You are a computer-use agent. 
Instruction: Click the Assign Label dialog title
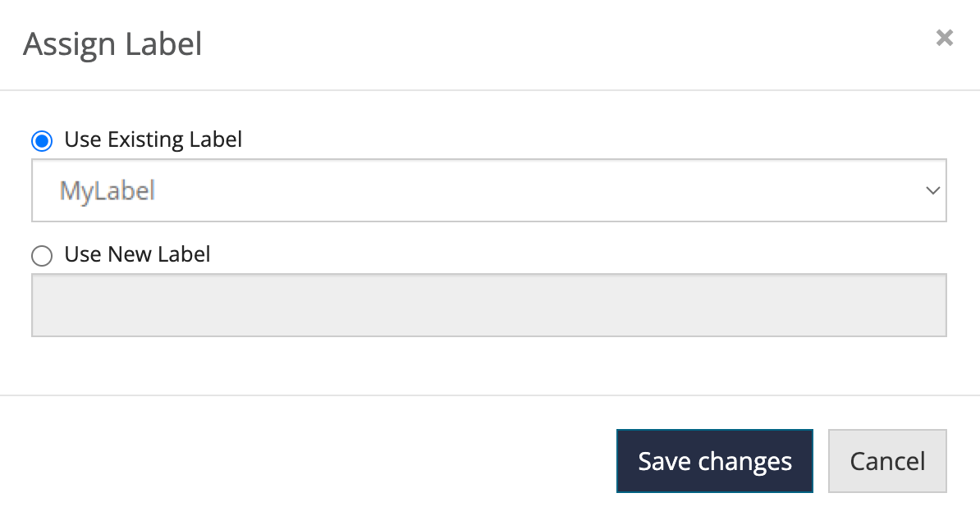coord(112,44)
